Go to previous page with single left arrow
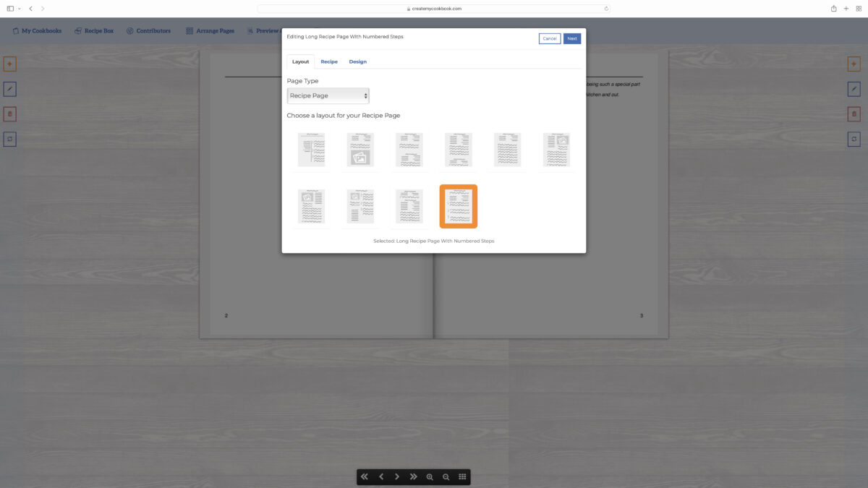Viewport: 868px width, 488px height. [381, 477]
